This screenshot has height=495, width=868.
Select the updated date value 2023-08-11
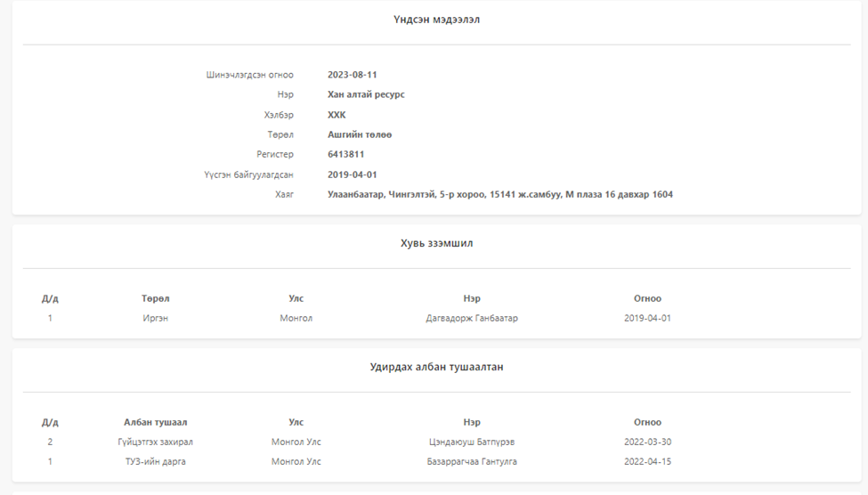pyautogui.click(x=352, y=75)
